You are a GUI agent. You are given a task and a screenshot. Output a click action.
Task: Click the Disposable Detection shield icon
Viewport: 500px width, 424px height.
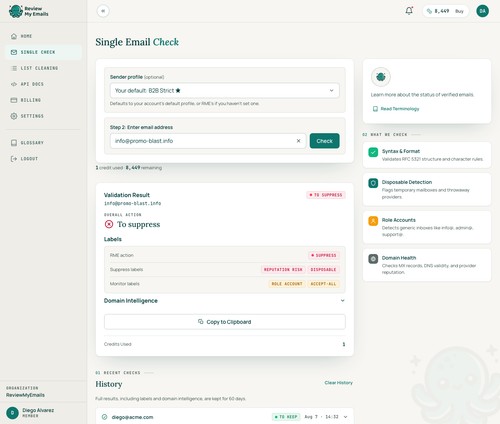pos(373,183)
